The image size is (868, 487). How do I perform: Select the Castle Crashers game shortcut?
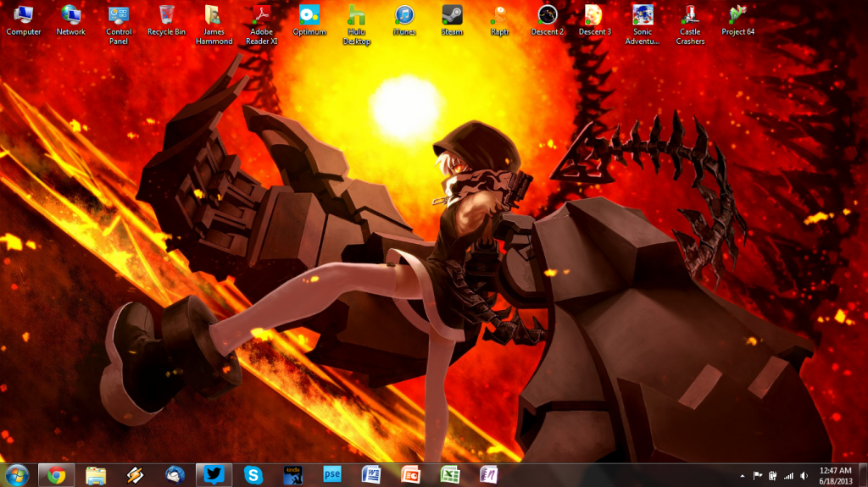point(690,25)
